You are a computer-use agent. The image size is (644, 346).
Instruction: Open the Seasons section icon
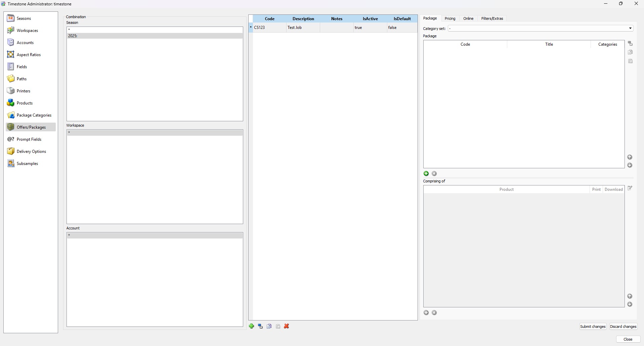(11, 18)
